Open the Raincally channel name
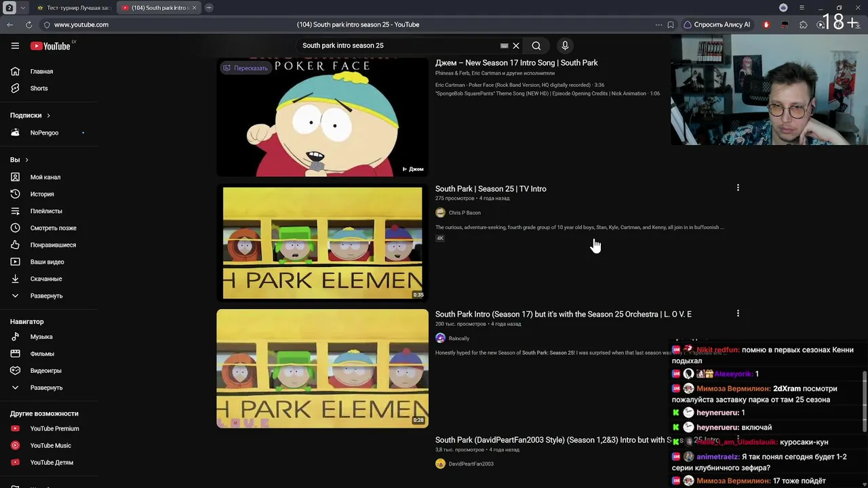Image resolution: width=868 pixels, height=488 pixels. tap(459, 338)
